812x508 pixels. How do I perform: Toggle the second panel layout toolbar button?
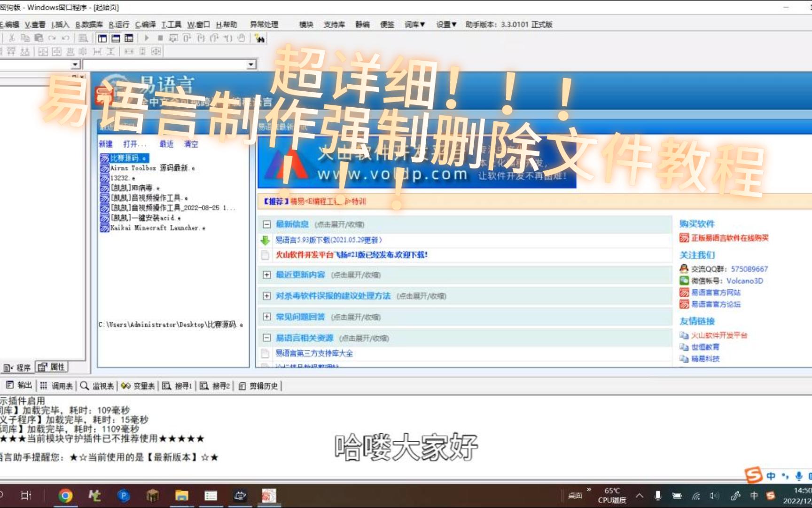116,38
